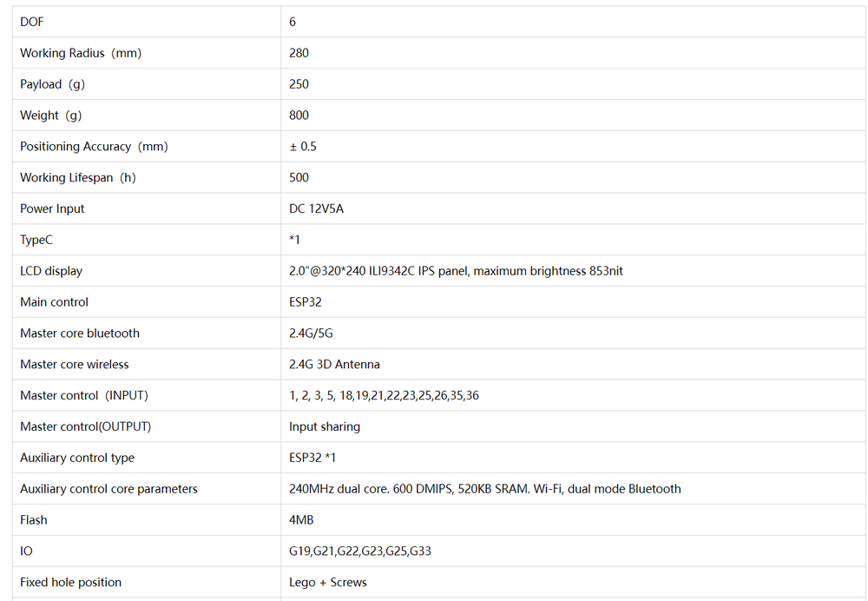Image resolution: width=868 pixels, height=601 pixels.
Task: Click the DOF label cell
Action: (32, 22)
